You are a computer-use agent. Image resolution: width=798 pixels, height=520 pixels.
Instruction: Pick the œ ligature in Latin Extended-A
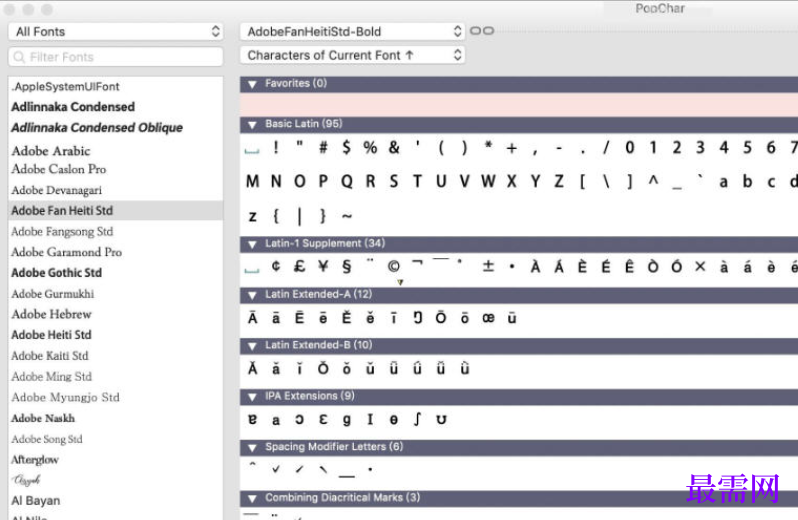click(488, 318)
